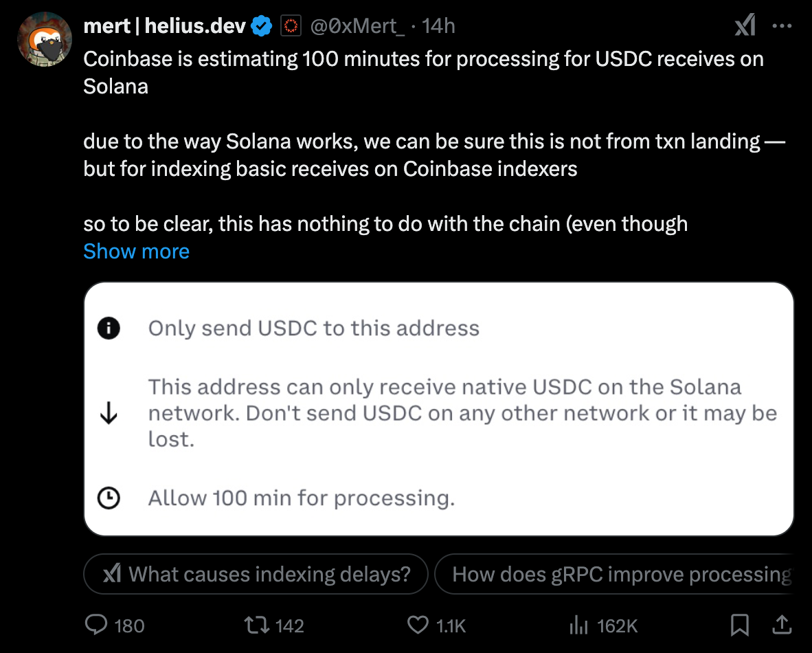Open the 14h timestamp link
This screenshot has height=653, width=812.
coord(438,26)
